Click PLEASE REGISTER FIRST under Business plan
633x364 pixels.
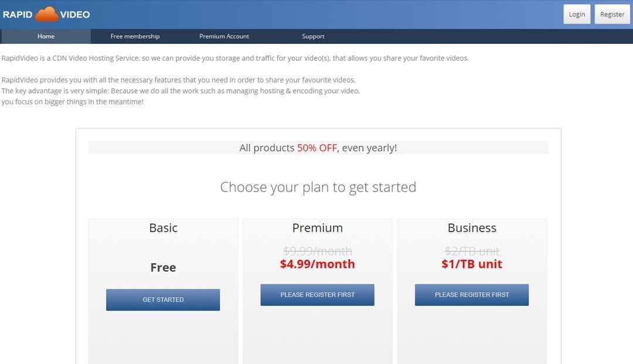[471, 295]
